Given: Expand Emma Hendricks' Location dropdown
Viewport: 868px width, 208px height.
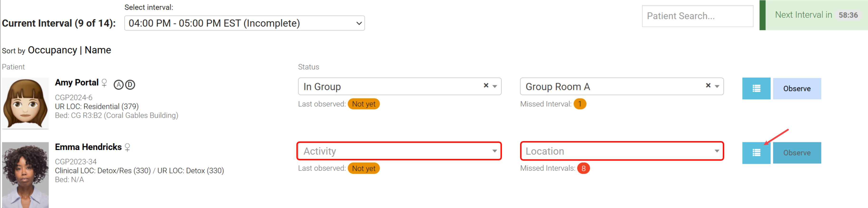Looking at the screenshot, I should click(622, 151).
